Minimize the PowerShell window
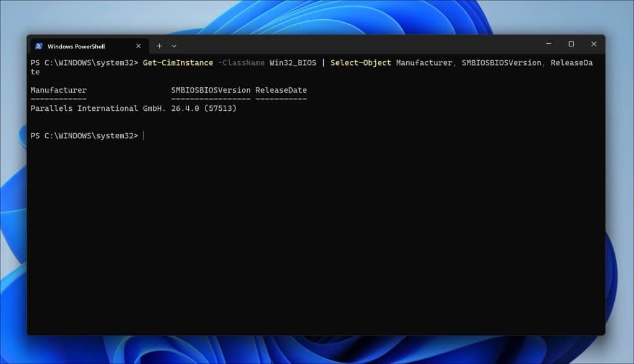634x364 pixels. click(549, 44)
